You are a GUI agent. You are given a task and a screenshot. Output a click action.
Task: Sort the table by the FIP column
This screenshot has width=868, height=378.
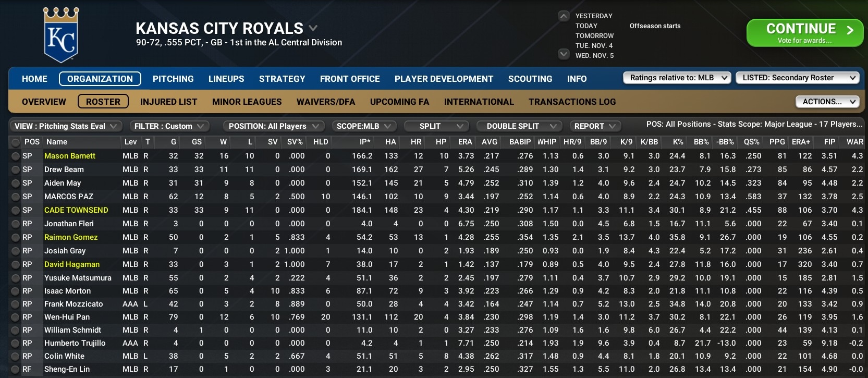(829, 142)
